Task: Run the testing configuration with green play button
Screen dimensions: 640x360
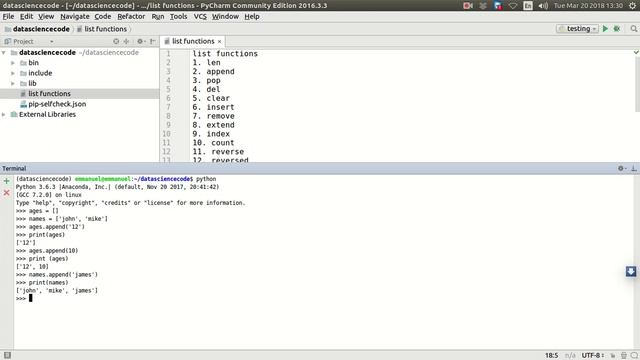Action: [605, 29]
